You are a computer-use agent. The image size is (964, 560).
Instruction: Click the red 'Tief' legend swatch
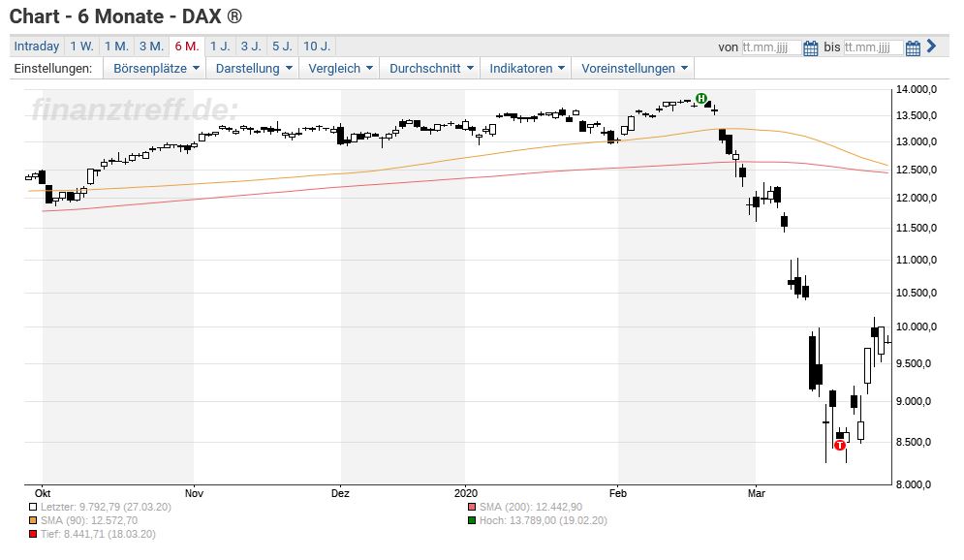(x=33, y=534)
